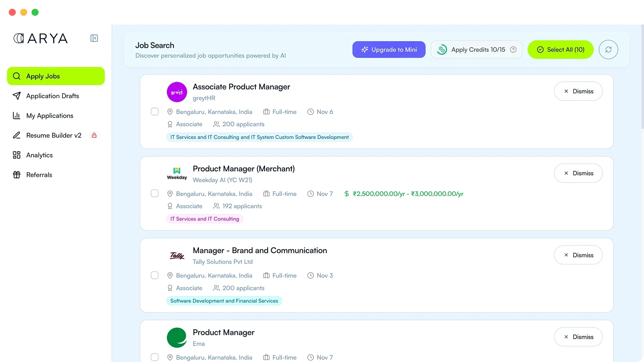
Task: Refresh the job search results
Action: [x=609, y=50]
